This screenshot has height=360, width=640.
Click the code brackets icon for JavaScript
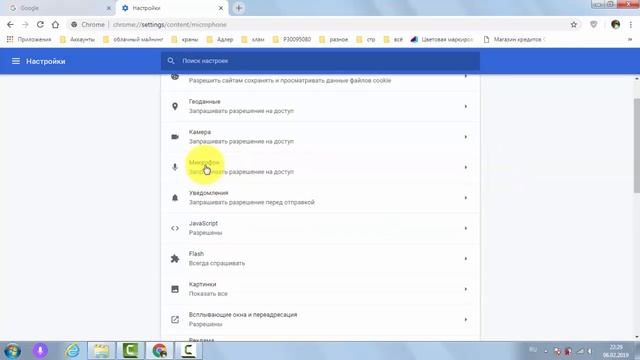[x=175, y=228]
